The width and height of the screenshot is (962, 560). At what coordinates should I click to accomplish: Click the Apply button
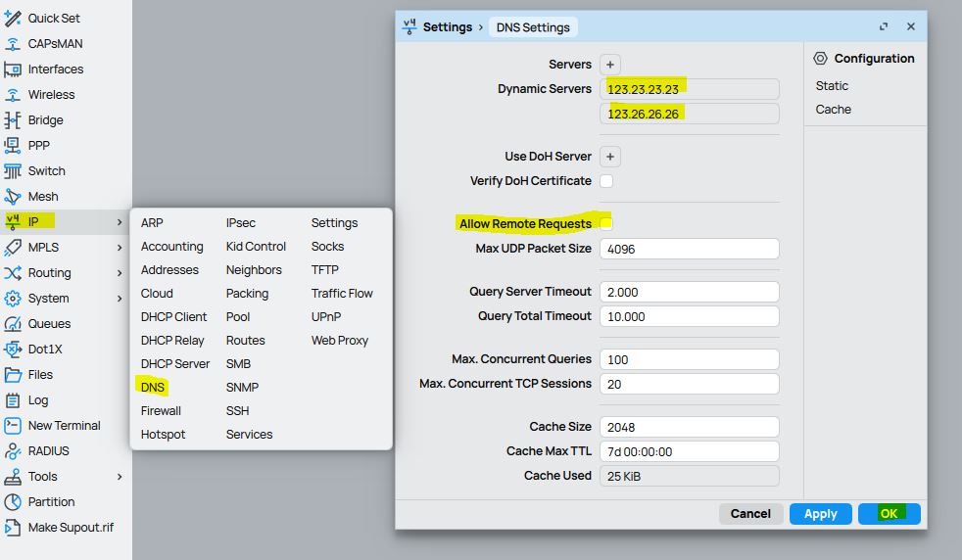tap(820, 514)
